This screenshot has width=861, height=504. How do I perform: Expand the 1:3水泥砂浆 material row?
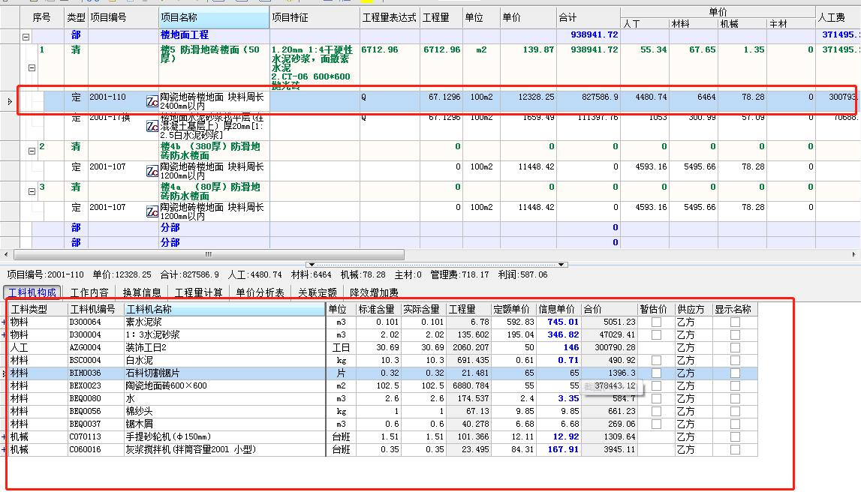[4, 335]
